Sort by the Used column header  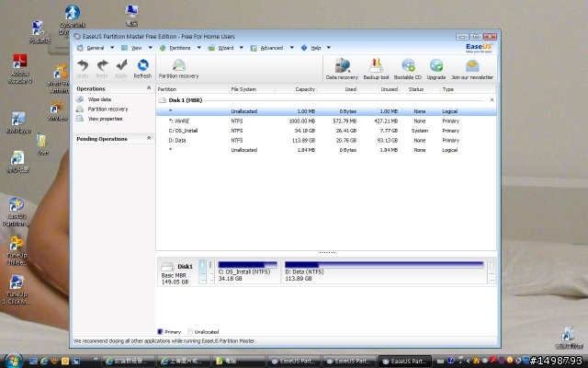[337, 89]
